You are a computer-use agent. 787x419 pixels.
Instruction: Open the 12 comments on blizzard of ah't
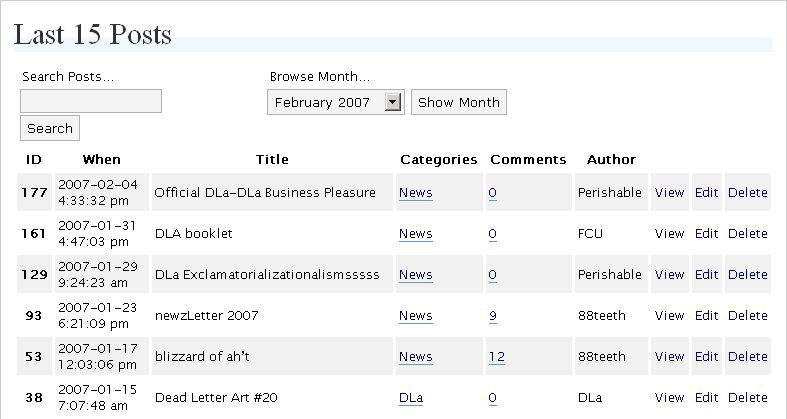496,357
